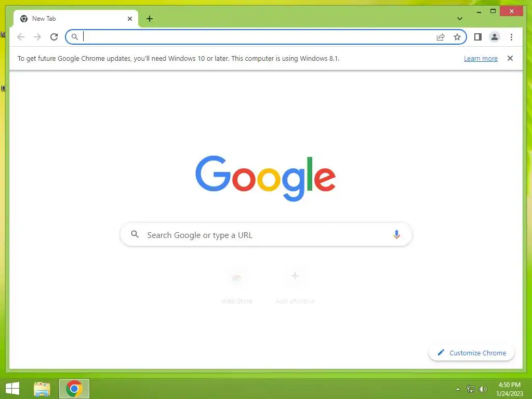532x399 pixels.
Task: Open the side panel icon
Action: coord(478,37)
